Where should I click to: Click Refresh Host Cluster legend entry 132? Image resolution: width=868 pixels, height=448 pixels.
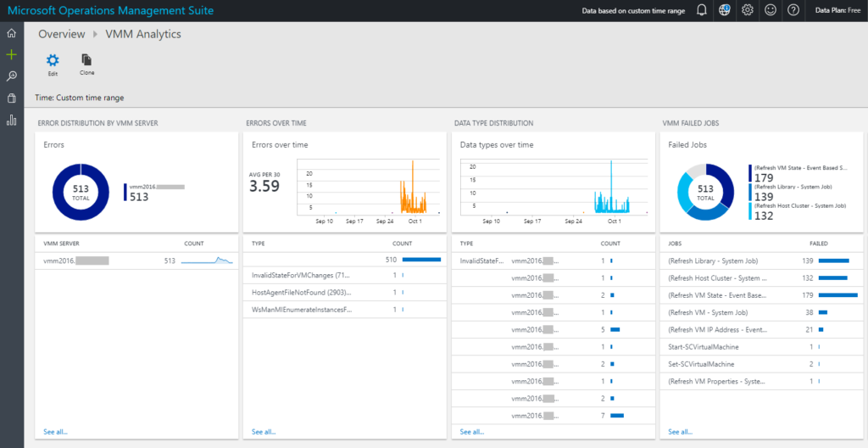[x=798, y=211]
